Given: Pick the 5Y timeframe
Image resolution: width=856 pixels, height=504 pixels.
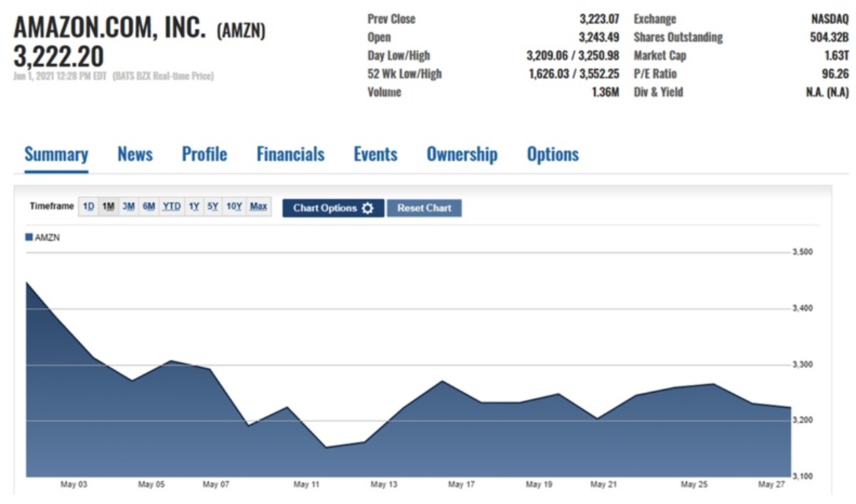Looking at the screenshot, I should coord(213,207).
